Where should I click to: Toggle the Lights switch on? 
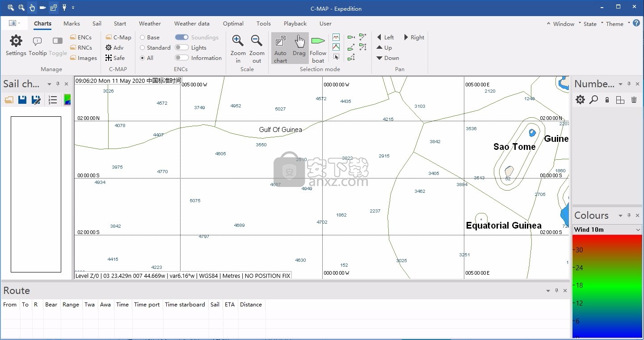pos(181,47)
